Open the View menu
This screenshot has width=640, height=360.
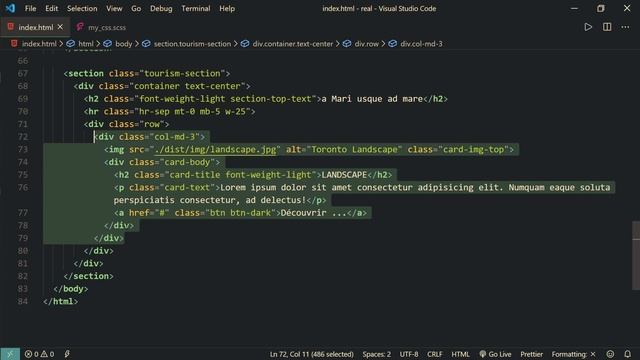tap(114, 9)
